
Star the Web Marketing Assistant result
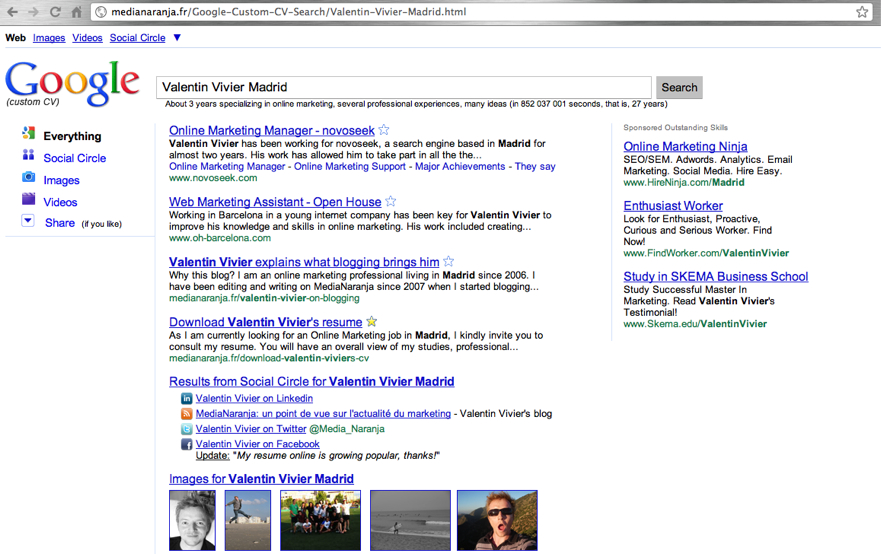[x=391, y=202]
